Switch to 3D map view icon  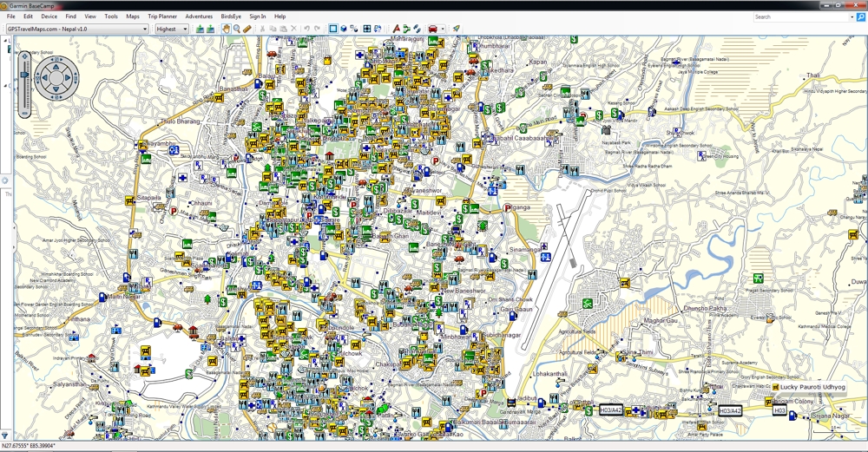tap(343, 29)
